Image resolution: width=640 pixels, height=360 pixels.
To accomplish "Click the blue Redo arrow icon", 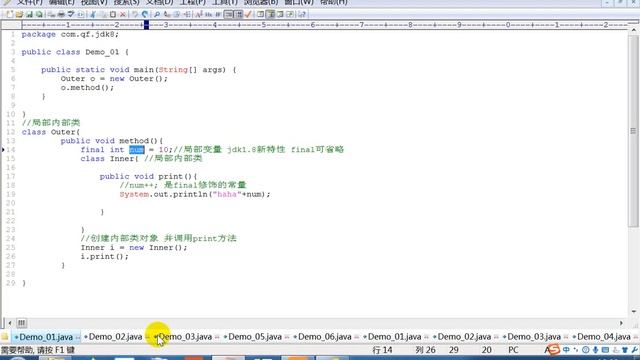I will tap(145, 14).
